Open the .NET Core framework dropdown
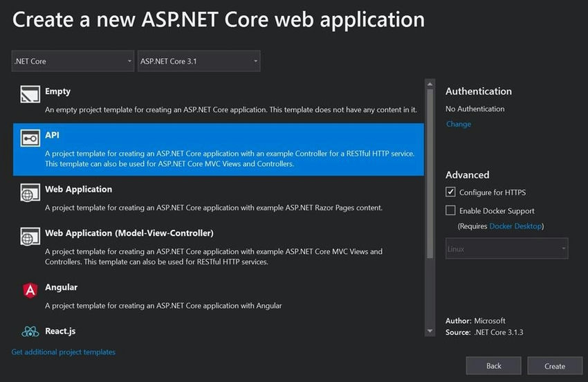The height and width of the screenshot is (382, 588). coord(73,61)
